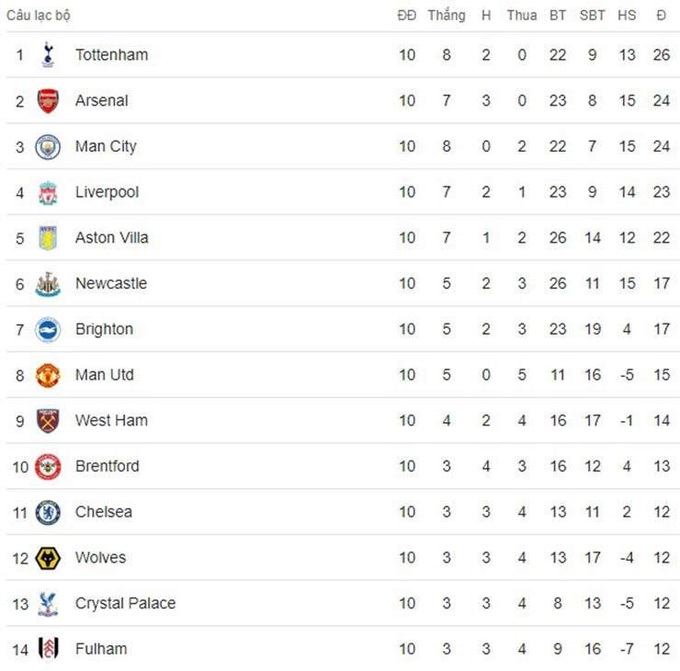Open the Crystal Palace team name
This screenshot has height=671, width=680.
[x=125, y=603]
